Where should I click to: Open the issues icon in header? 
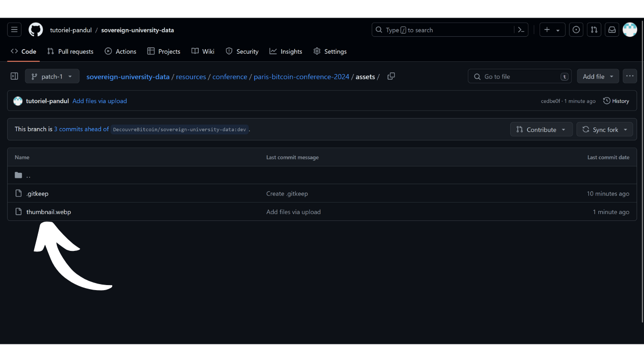pyautogui.click(x=576, y=30)
